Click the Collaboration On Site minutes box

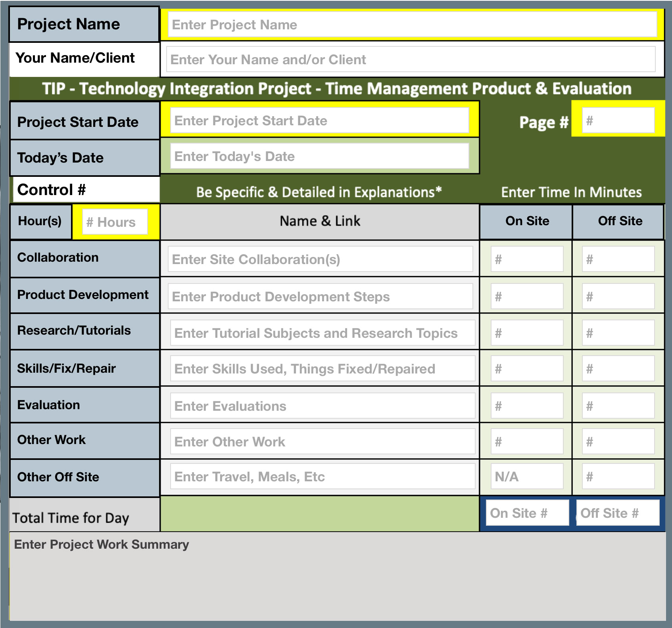tap(527, 259)
